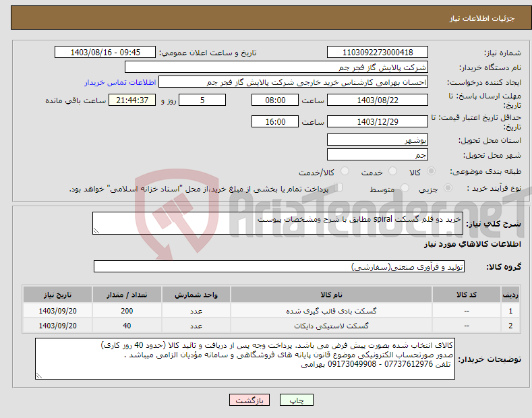Screen dimensions: 532x418
Task: Click the need number field 1103092273000418
Action: [378, 53]
